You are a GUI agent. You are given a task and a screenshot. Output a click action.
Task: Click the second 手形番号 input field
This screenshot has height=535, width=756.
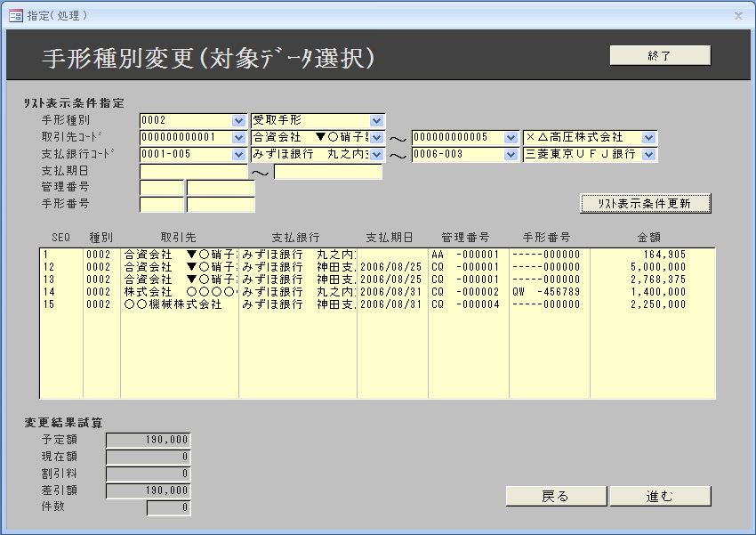[x=221, y=205]
